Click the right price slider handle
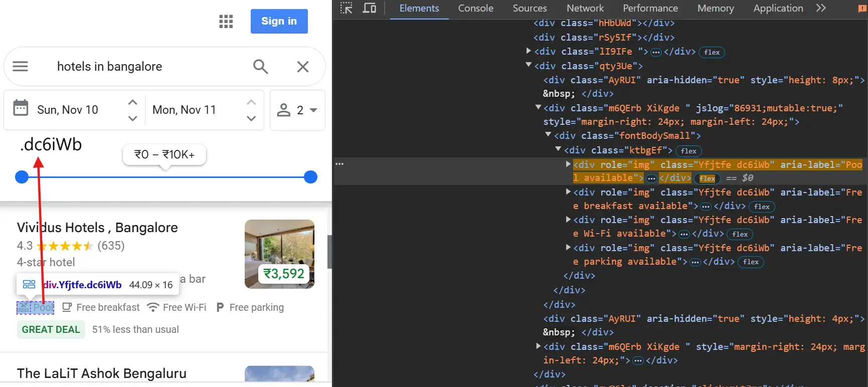 (x=311, y=177)
